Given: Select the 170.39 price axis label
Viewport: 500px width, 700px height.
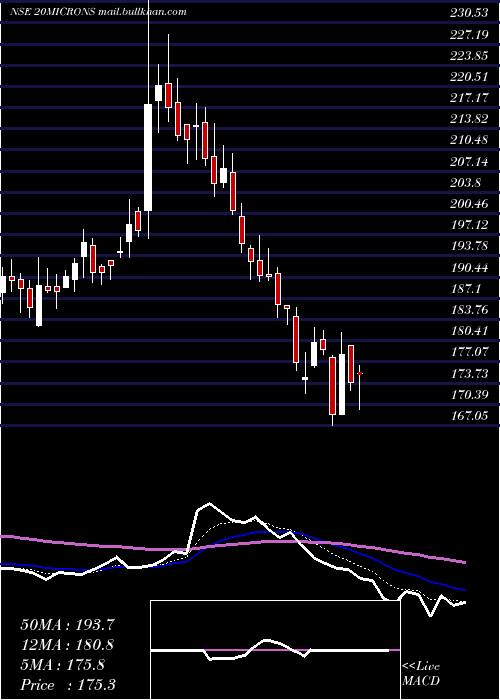Looking at the screenshot, I should coord(469,395).
